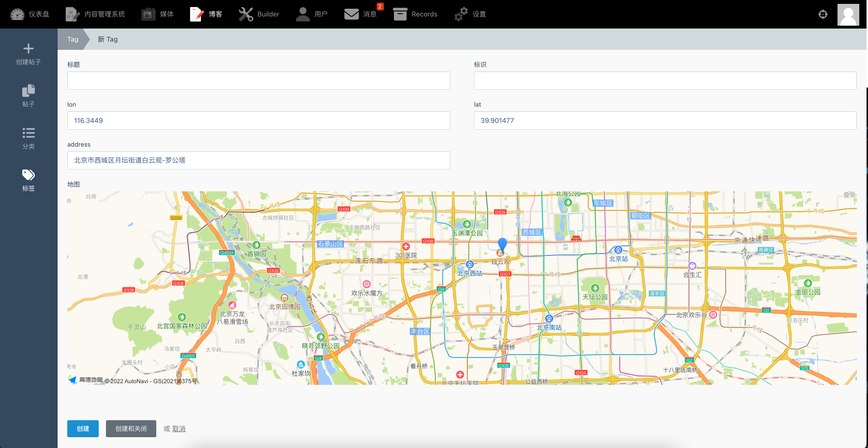Click the lat field showing 39.901477
Viewport: 868px width, 448px height.
coord(665,120)
